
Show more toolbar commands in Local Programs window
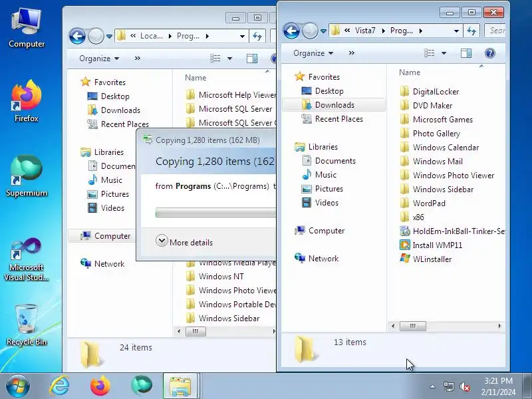point(138,59)
